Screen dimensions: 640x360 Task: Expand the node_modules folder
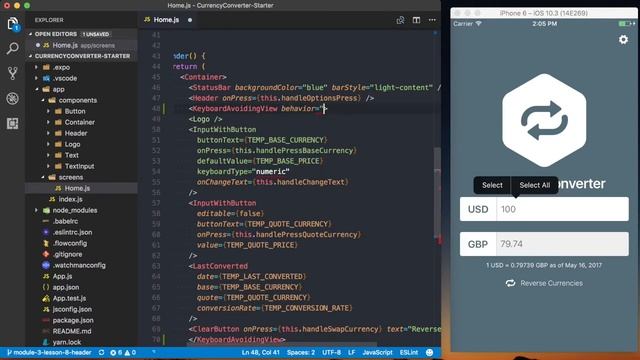pos(75,210)
